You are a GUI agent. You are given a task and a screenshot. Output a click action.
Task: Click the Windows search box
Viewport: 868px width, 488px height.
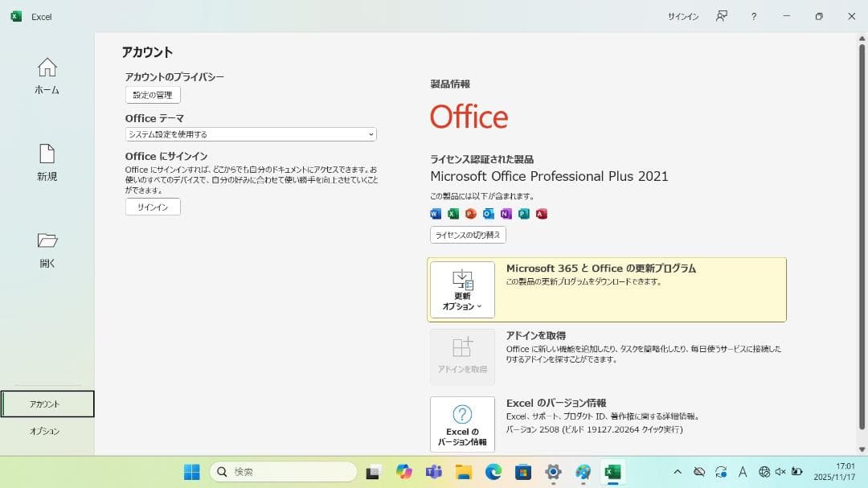click(x=281, y=471)
